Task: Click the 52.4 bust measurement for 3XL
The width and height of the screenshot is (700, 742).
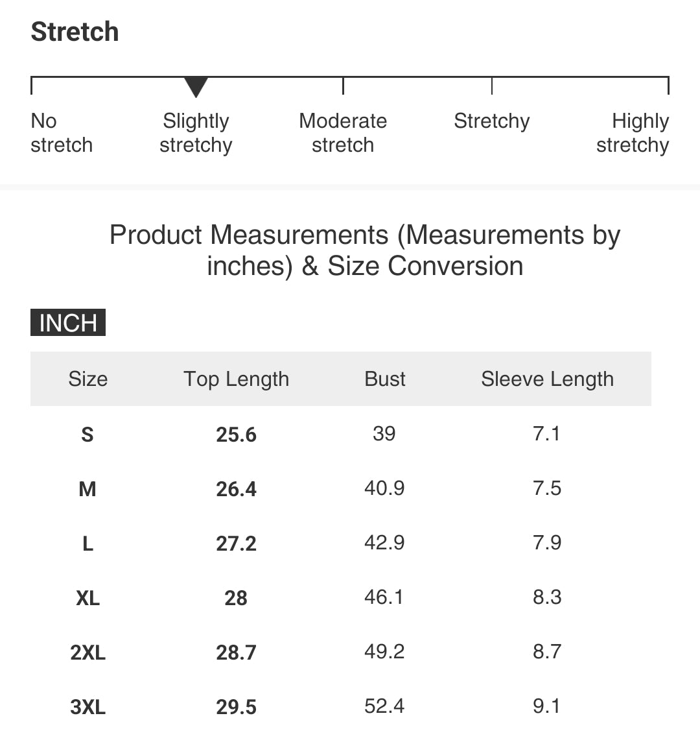Action: (x=384, y=706)
